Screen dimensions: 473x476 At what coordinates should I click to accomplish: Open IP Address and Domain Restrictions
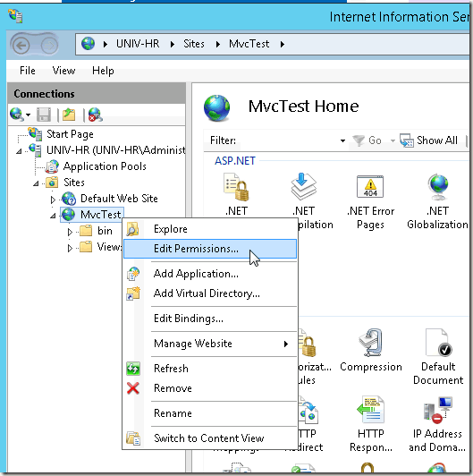[437, 424]
